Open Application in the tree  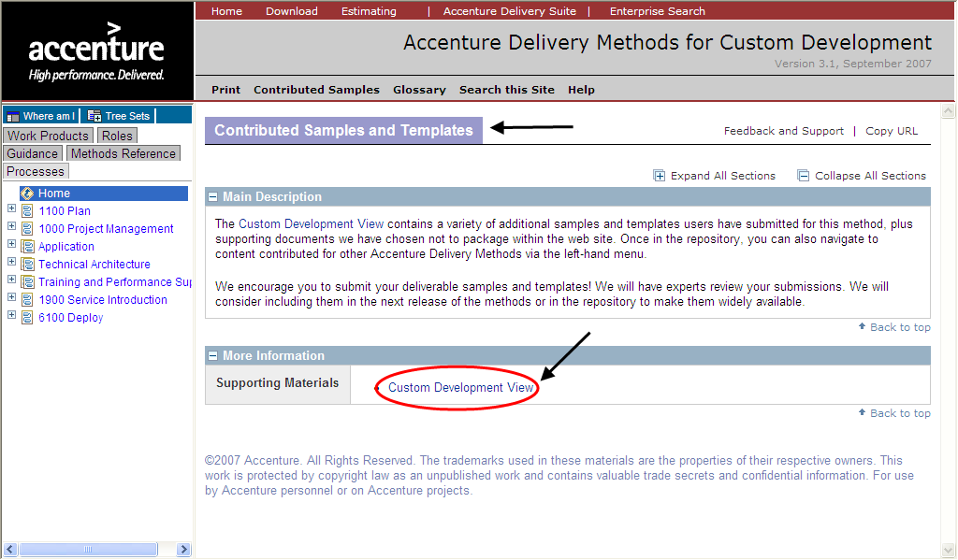pyautogui.click(x=66, y=247)
